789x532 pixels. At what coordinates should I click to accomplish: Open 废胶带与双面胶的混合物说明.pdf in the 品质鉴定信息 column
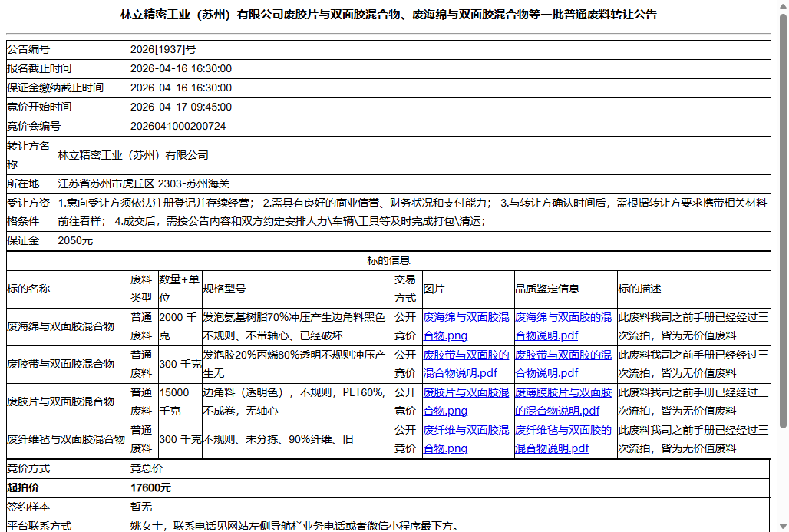click(x=563, y=364)
